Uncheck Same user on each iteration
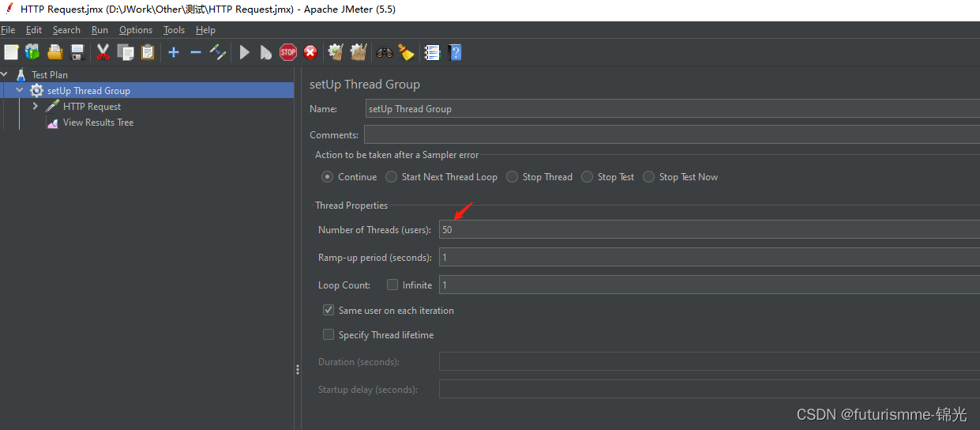The image size is (980, 430). click(x=329, y=311)
